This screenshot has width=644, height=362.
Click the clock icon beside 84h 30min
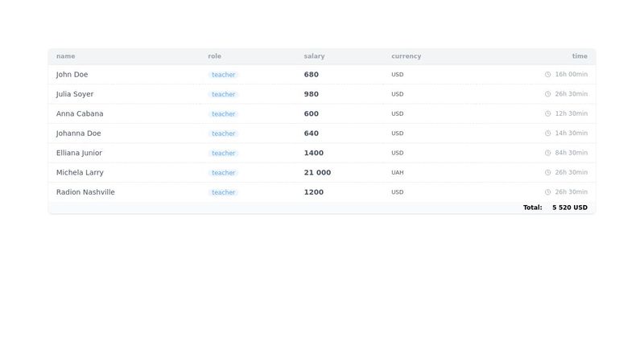tap(548, 153)
